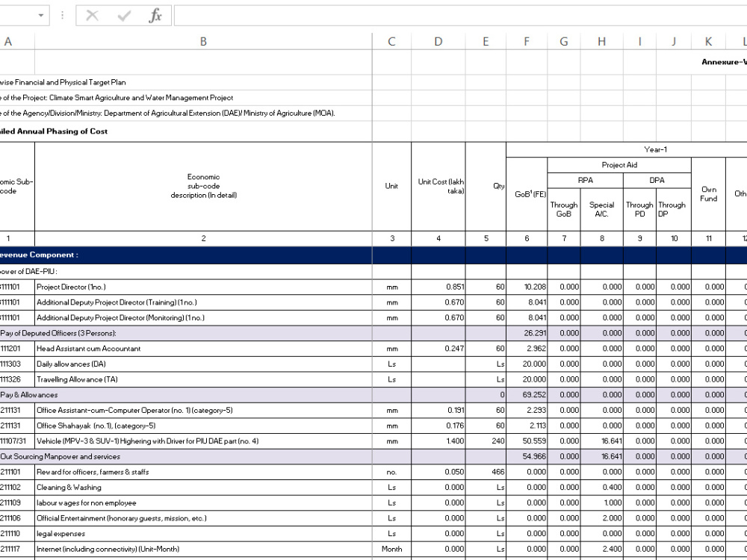Select the 'Own Fund' header cell
The height and width of the screenshot is (560, 747).
(x=708, y=194)
